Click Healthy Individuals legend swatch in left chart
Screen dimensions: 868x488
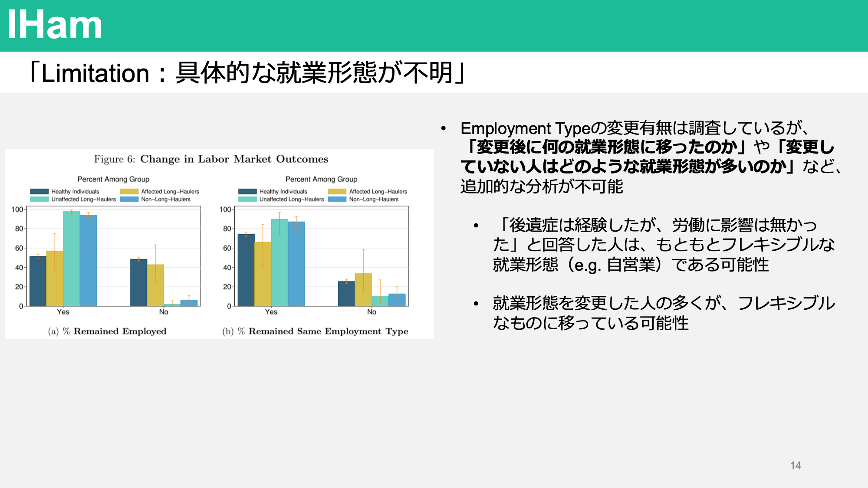pos(39,191)
